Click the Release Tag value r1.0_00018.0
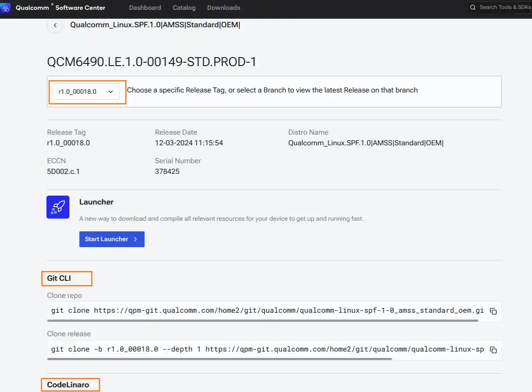 point(69,143)
